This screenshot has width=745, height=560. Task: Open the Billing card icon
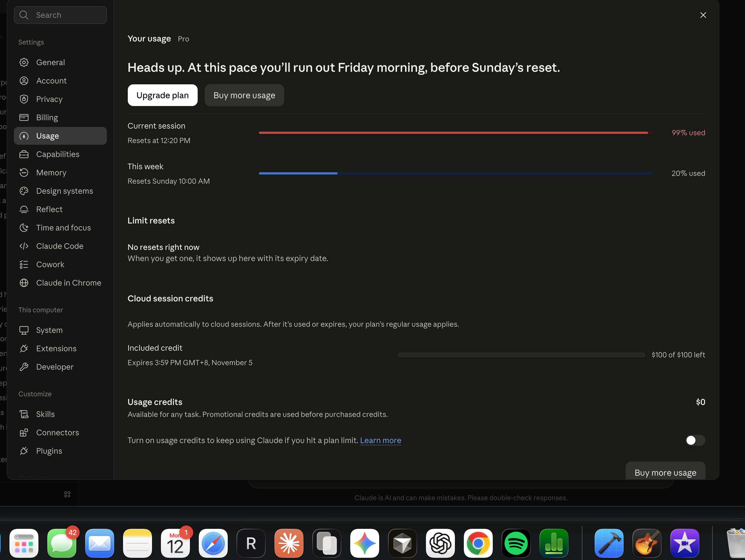[24, 117]
